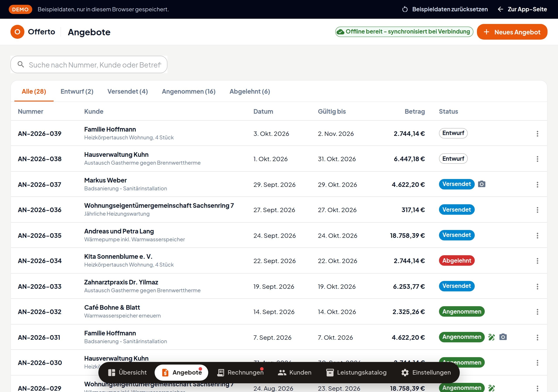Click camera icon in AN-2026-037 row
Image resolution: width=558 pixels, height=392 pixels.
click(x=482, y=184)
